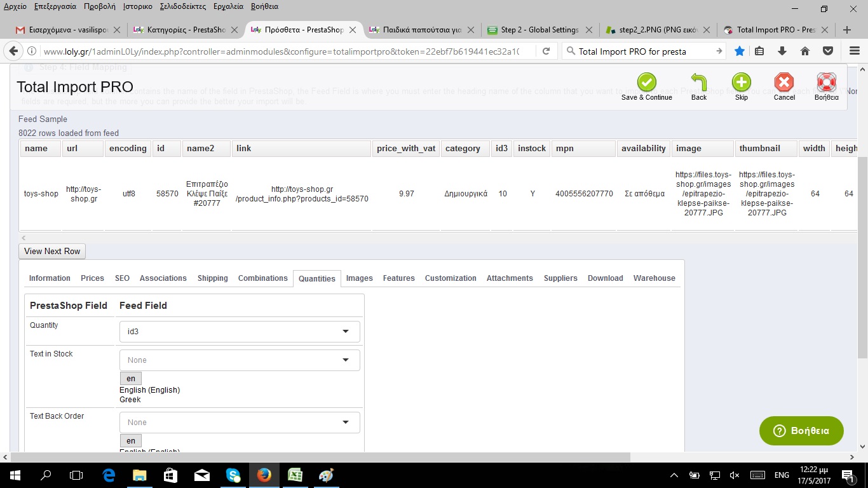Viewport: 868px width, 488px height.
Task: Click the green Save & Continue checkmark icon
Action: 646,83
